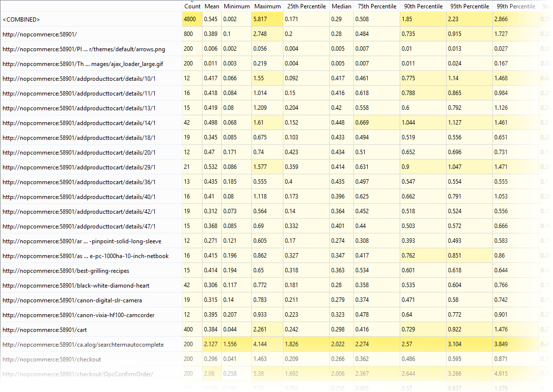Select the addproducttocart/details/14/1 row
This screenshot has width=553, height=392.
tap(79, 123)
